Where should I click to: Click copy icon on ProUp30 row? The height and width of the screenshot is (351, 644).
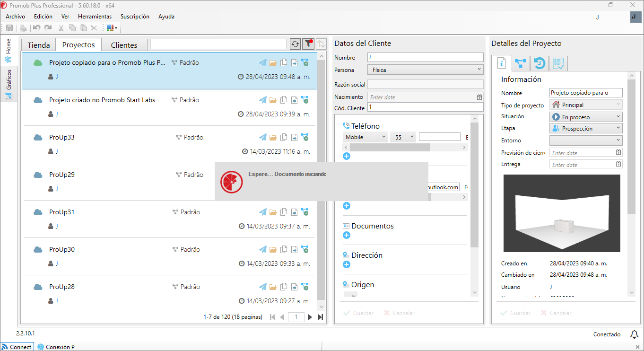click(x=284, y=250)
